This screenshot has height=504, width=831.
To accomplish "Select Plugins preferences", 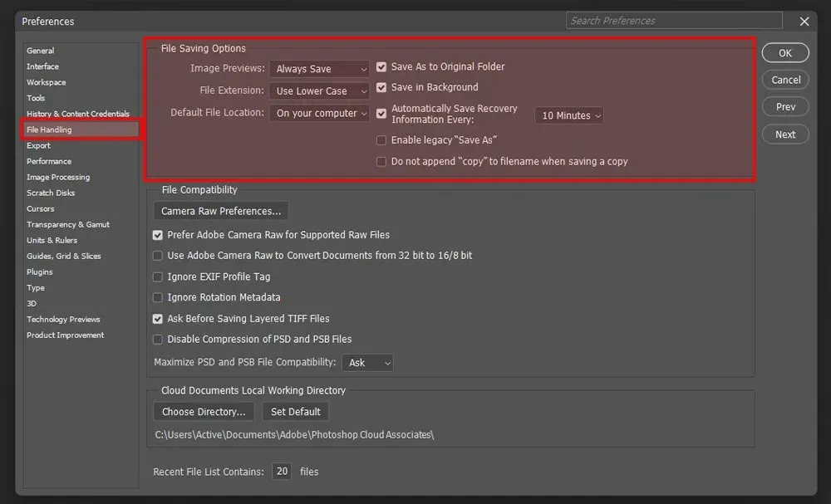I will (x=40, y=272).
